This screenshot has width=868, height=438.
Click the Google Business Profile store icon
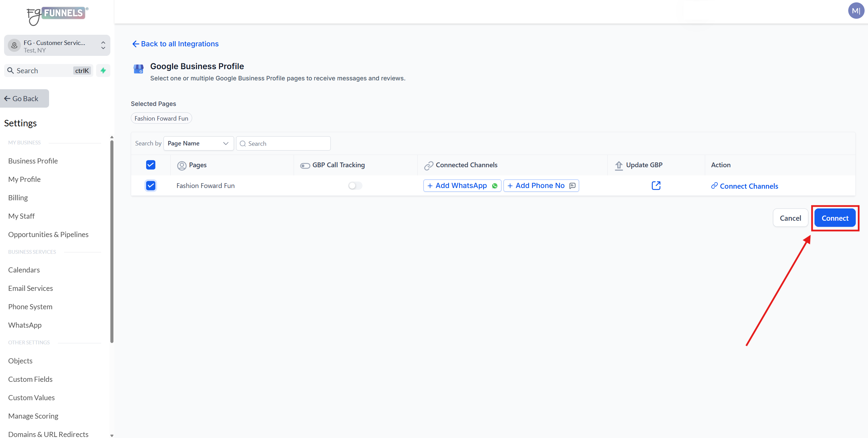click(138, 69)
